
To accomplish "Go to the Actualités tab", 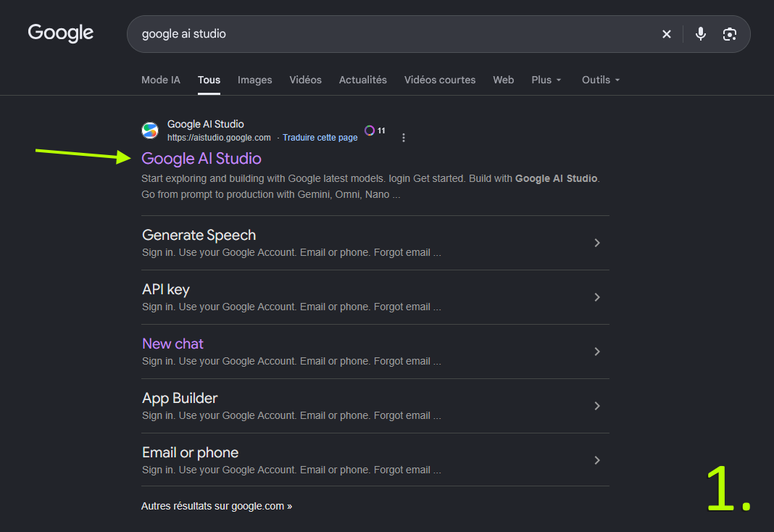I will 363,80.
